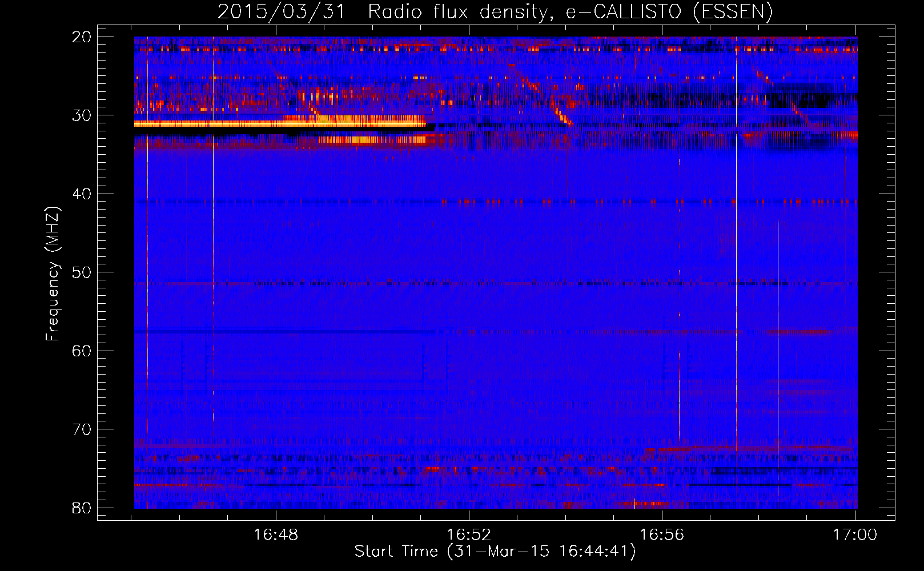Click the tall orange vertical spike near 16:58
The image size is (924, 571).
click(778, 364)
